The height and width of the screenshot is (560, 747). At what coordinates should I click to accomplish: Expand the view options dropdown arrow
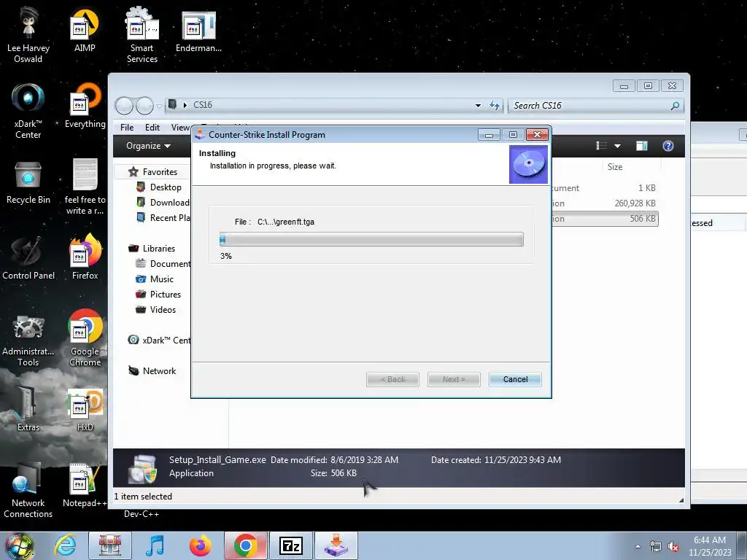coord(617,146)
